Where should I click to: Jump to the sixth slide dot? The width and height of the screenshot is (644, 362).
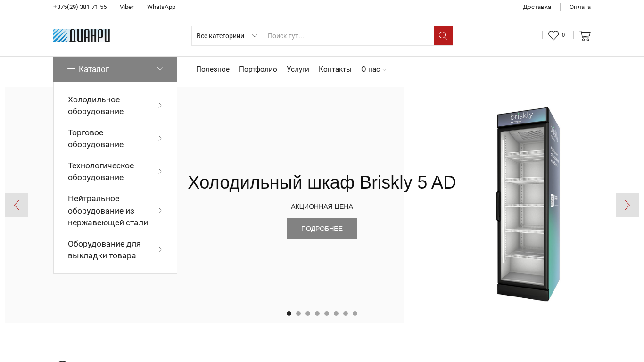coord(336,313)
